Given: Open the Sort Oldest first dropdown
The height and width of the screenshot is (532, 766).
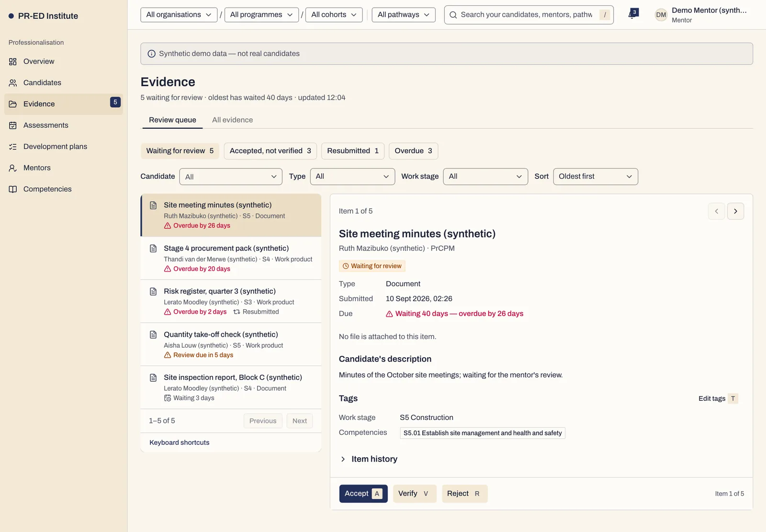Looking at the screenshot, I should tap(596, 177).
